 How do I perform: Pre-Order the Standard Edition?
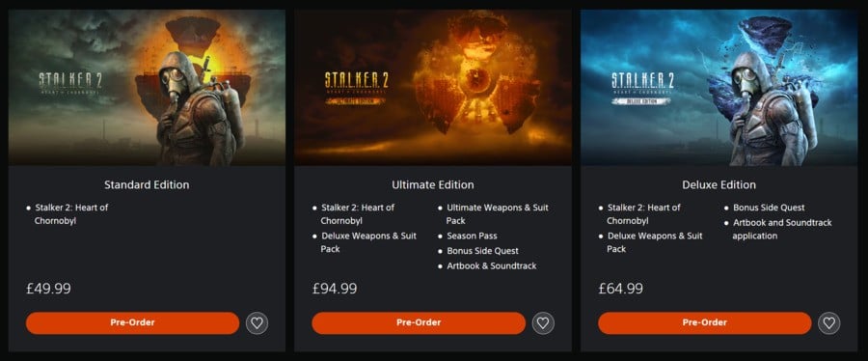point(132,322)
